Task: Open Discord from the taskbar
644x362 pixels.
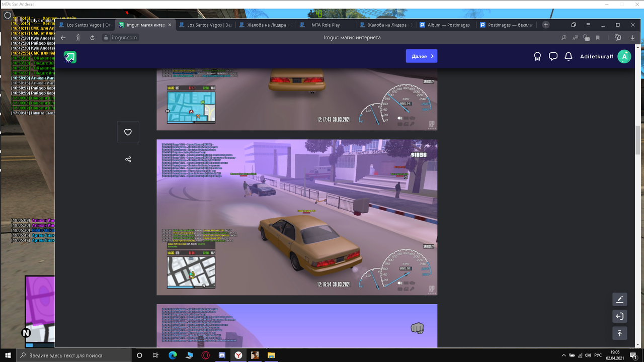Action: (x=222, y=355)
